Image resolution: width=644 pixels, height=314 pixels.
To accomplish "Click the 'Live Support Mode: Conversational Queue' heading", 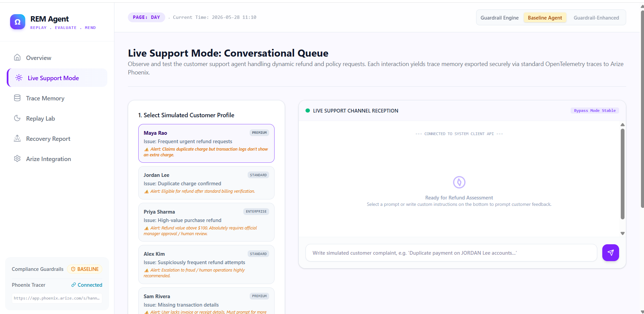I will click(x=228, y=53).
